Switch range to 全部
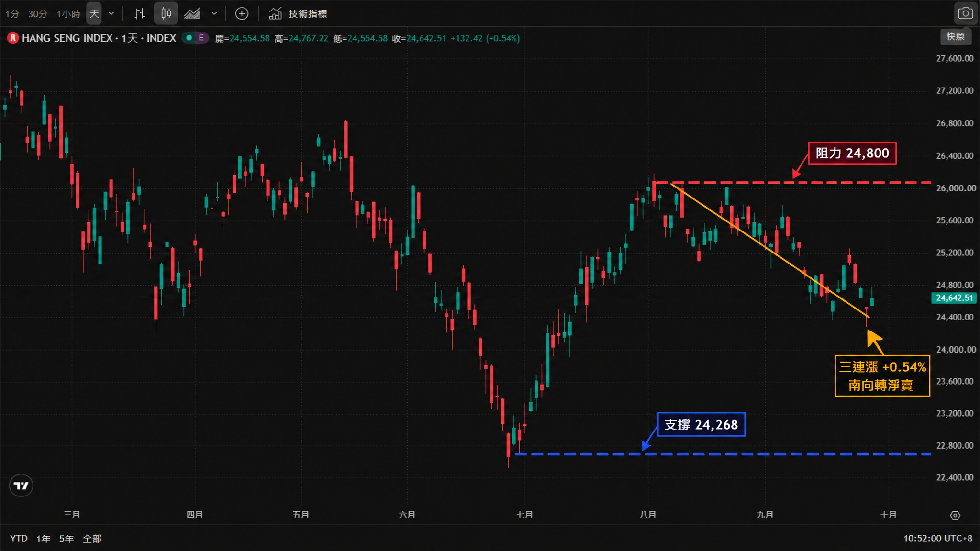980x551 pixels. (92, 539)
